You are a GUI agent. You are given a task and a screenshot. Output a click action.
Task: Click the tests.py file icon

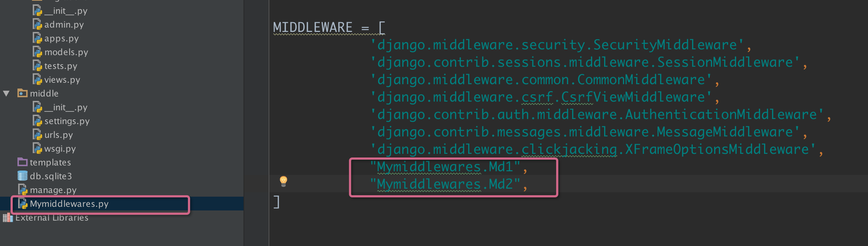pyautogui.click(x=37, y=66)
